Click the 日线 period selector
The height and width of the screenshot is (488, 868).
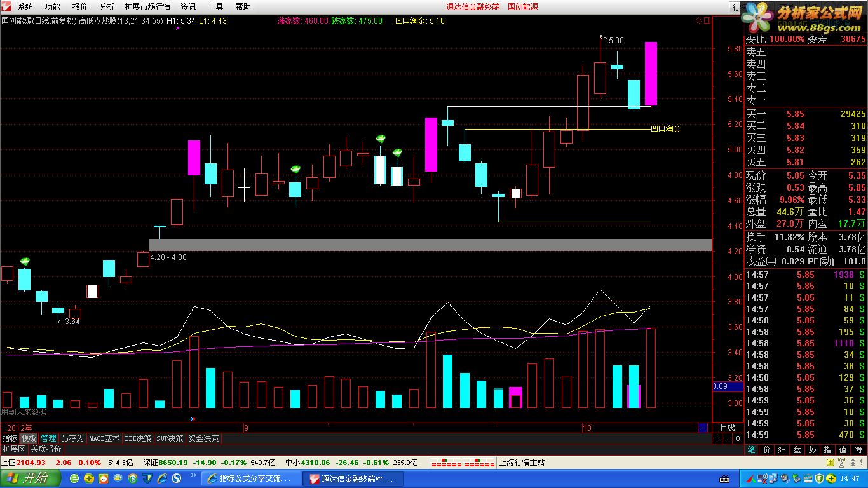(728, 428)
